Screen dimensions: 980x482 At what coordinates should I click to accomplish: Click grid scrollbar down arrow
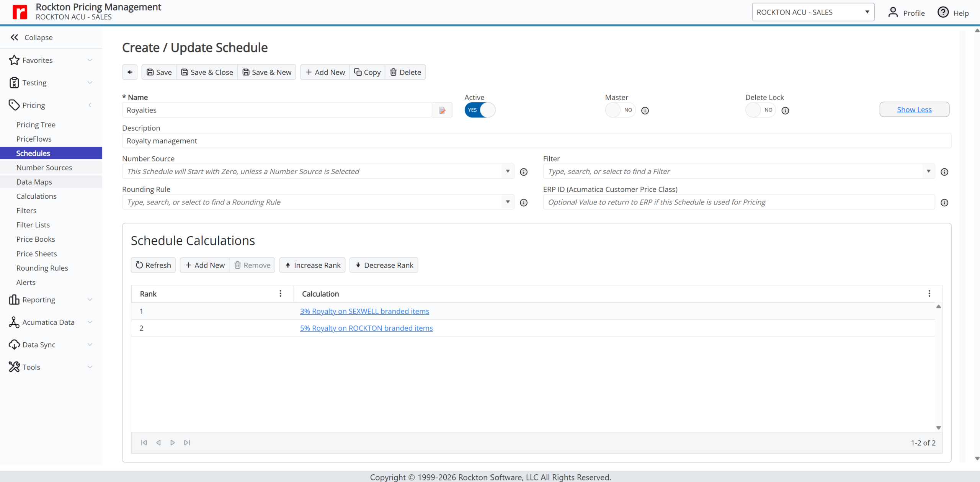tap(939, 428)
